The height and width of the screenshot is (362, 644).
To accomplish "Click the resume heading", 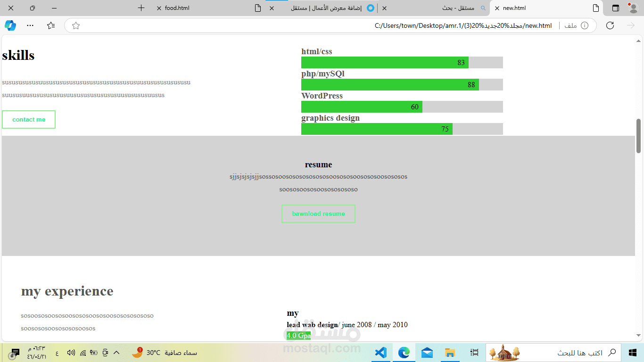I will pyautogui.click(x=318, y=165).
